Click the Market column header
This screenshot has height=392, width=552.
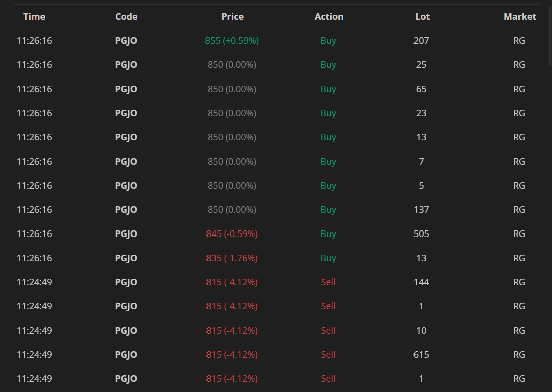520,17
